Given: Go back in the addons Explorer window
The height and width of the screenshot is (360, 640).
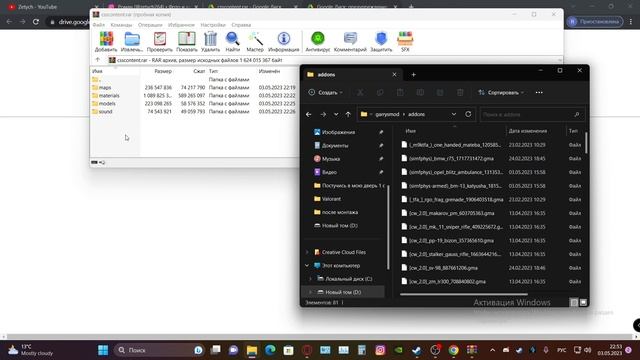Looking at the screenshot, I should tap(309, 114).
